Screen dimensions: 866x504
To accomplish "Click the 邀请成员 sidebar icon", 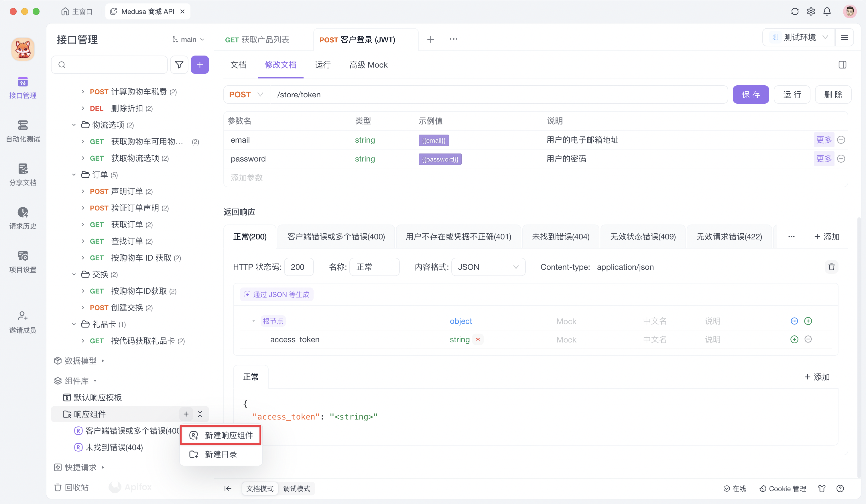I will pyautogui.click(x=23, y=322).
